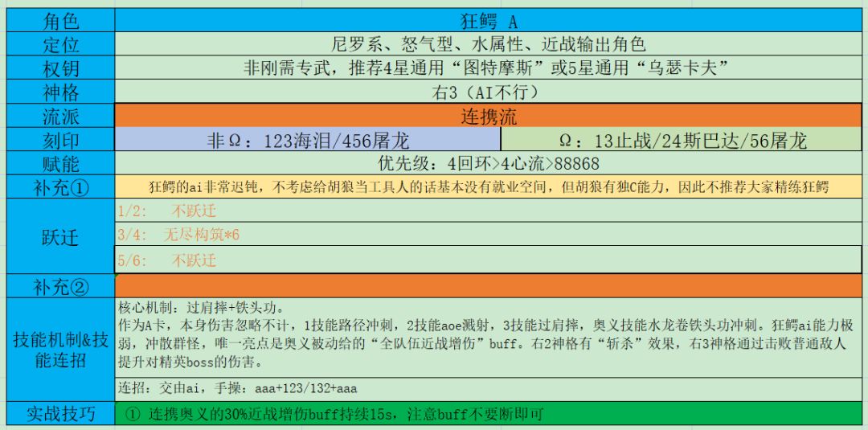This screenshot has height=430, width=868.
Task: Click the cell starting with 尼罗系、怒气型
Action: point(489,43)
